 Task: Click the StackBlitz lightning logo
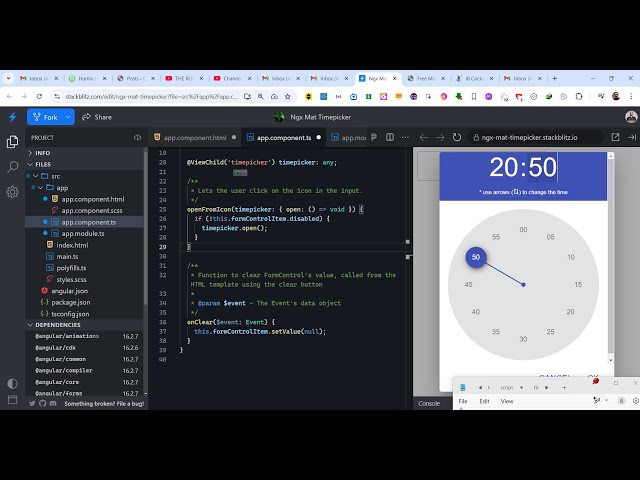[12, 117]
